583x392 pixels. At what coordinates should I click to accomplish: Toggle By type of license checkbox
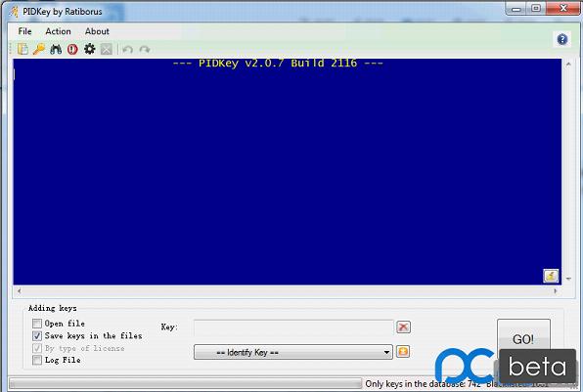[37, 348]
